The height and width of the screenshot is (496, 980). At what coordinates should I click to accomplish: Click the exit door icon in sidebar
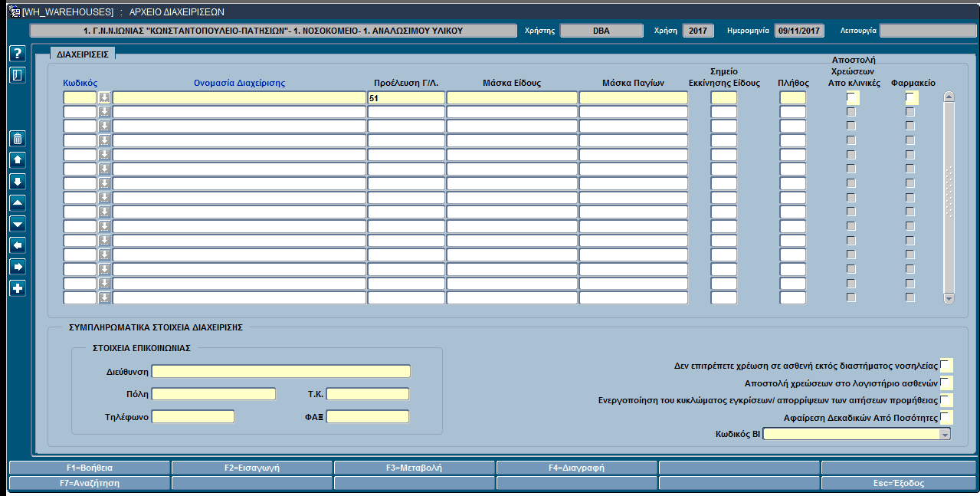[18, 75]
